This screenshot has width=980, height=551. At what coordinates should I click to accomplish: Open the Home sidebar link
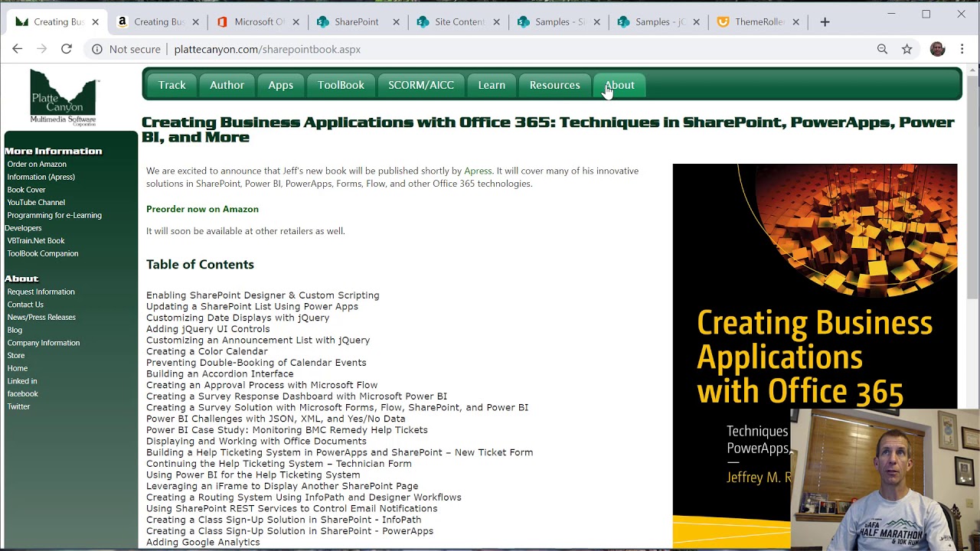click(17, 368)
